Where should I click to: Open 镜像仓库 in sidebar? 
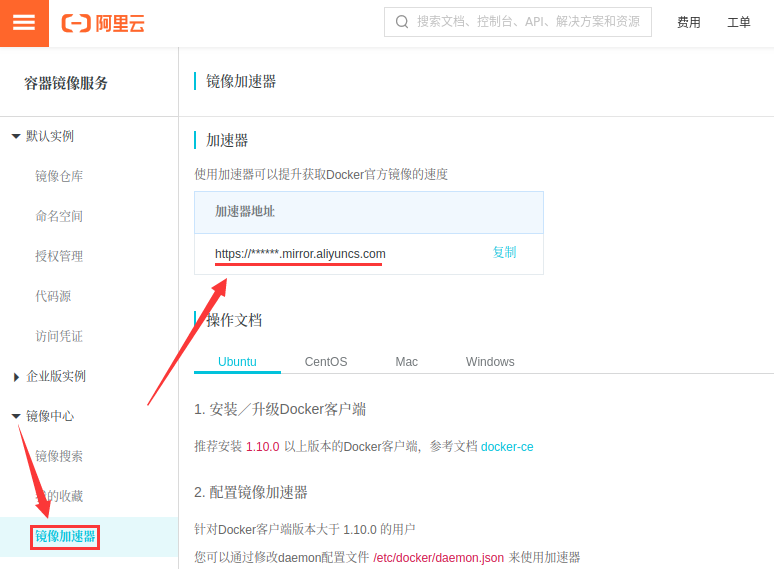pos(59,176)
